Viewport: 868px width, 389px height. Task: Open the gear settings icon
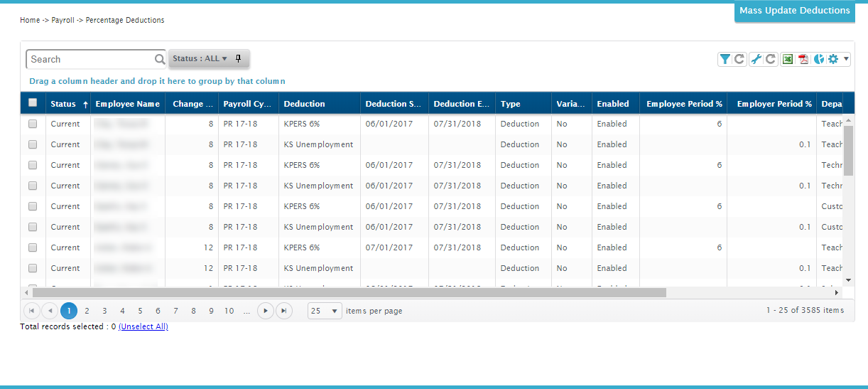tap(833, 59)
